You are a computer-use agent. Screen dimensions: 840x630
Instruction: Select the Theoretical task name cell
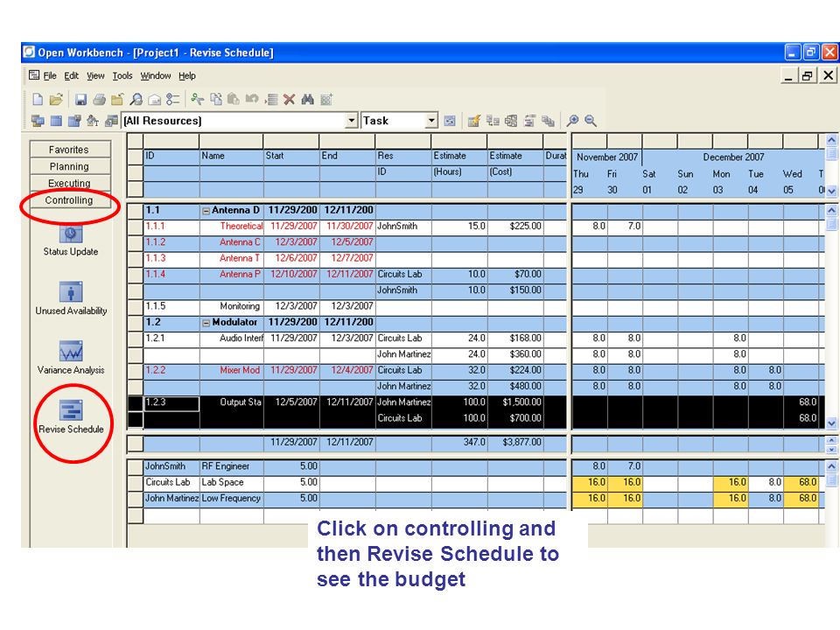pyautogui.click(x=231, y=227)
